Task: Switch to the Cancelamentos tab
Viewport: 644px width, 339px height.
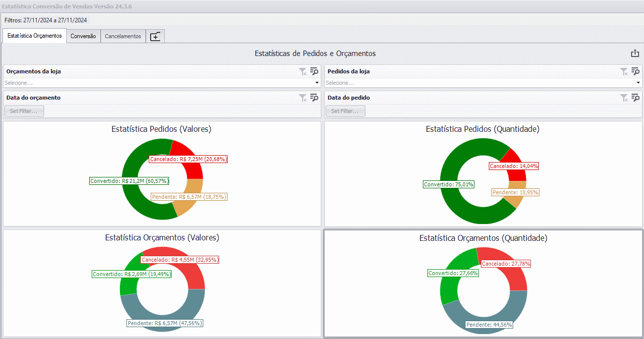Action: [123, 36]
